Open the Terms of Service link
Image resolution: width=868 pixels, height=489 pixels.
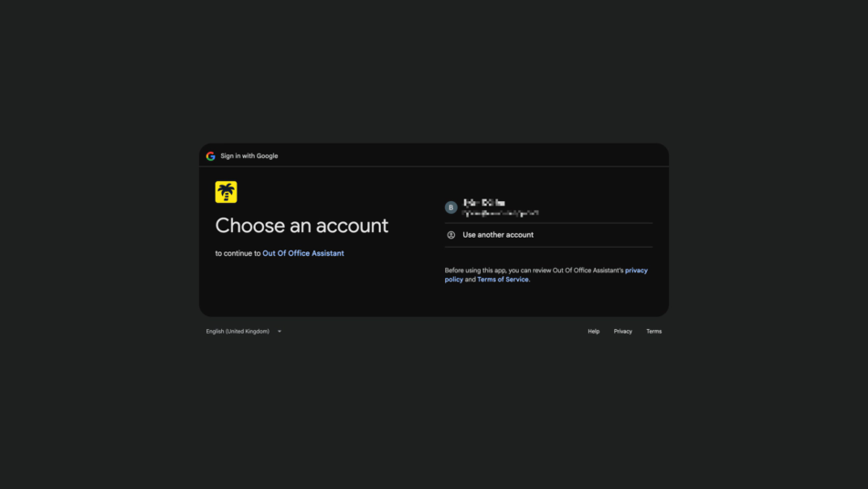point(503,280)
